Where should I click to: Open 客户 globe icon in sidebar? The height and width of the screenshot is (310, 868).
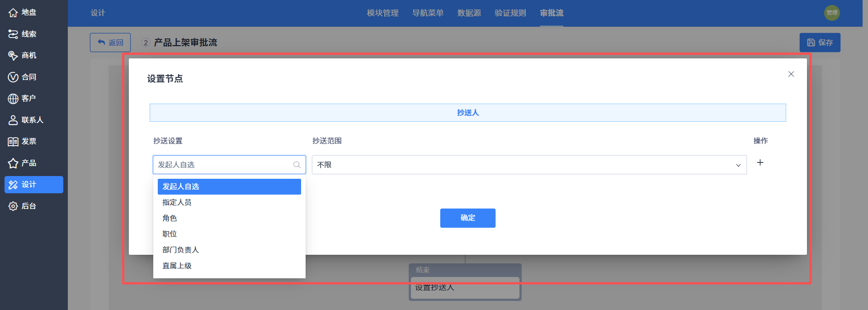13,98
